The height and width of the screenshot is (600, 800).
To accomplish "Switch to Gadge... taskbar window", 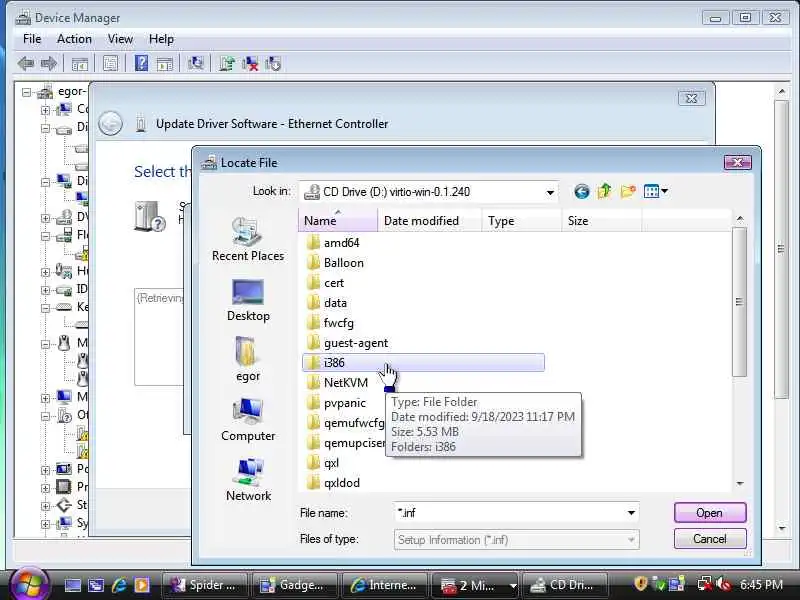I will click(294, 585).
